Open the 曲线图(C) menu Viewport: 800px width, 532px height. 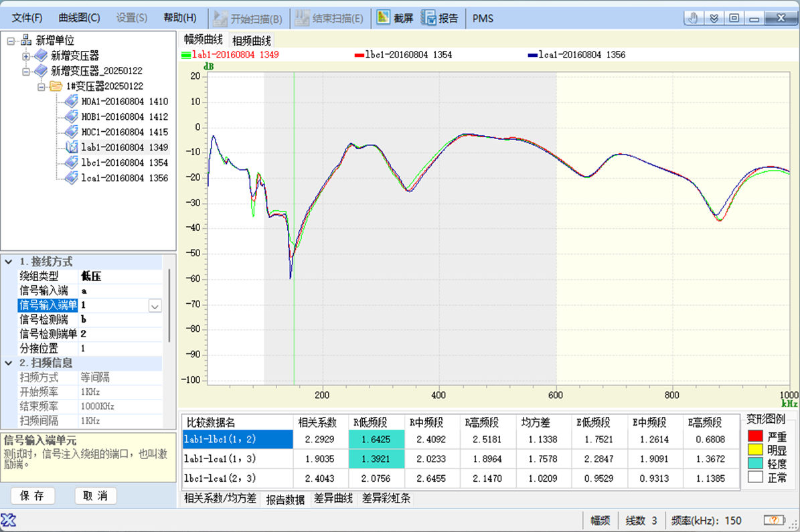click(x=79, y=18)
